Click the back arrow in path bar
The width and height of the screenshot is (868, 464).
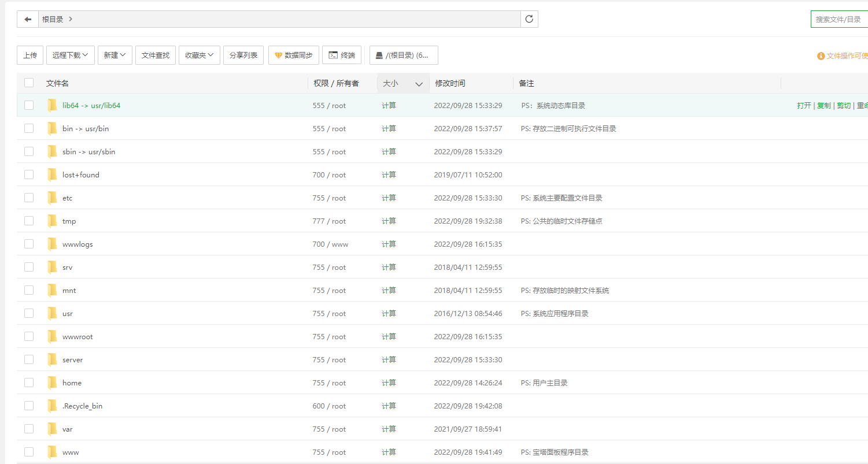tap(28, 19)
